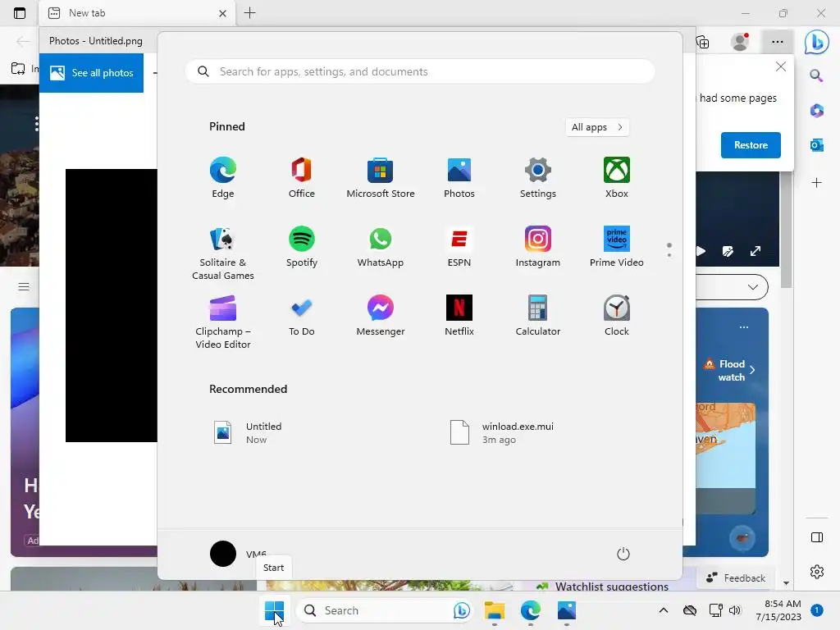
Task: Open Prime Video app
Action: tap(617, 247)
